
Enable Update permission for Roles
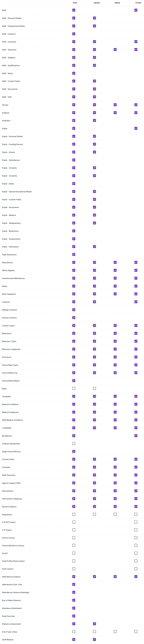point(94,388)
